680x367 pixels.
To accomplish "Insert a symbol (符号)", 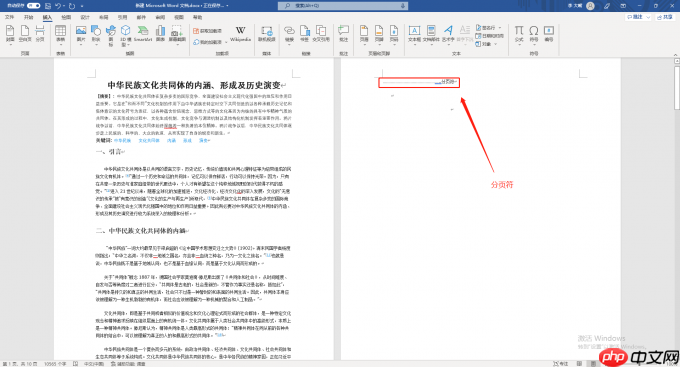I will click(x=534, y=35).
